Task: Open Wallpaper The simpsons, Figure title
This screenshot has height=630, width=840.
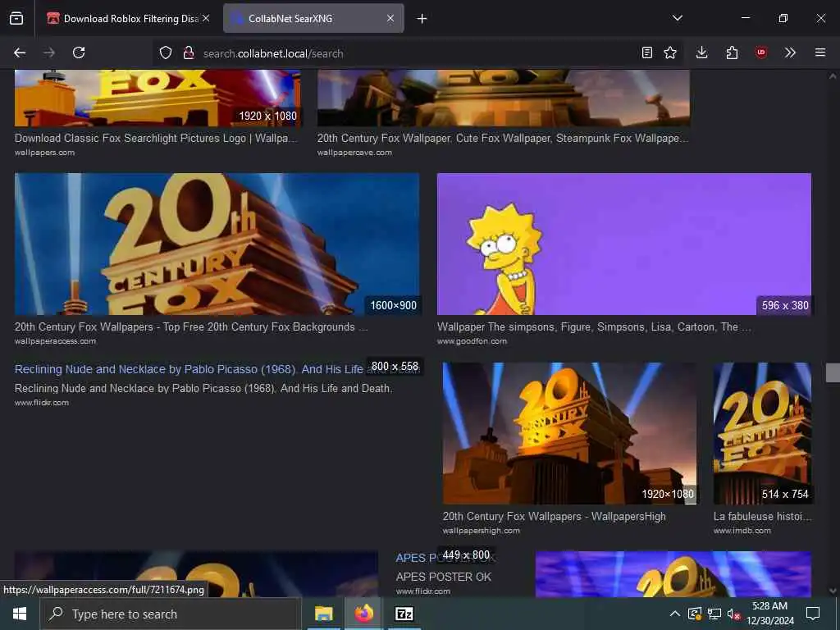Action: coord(594,326)
